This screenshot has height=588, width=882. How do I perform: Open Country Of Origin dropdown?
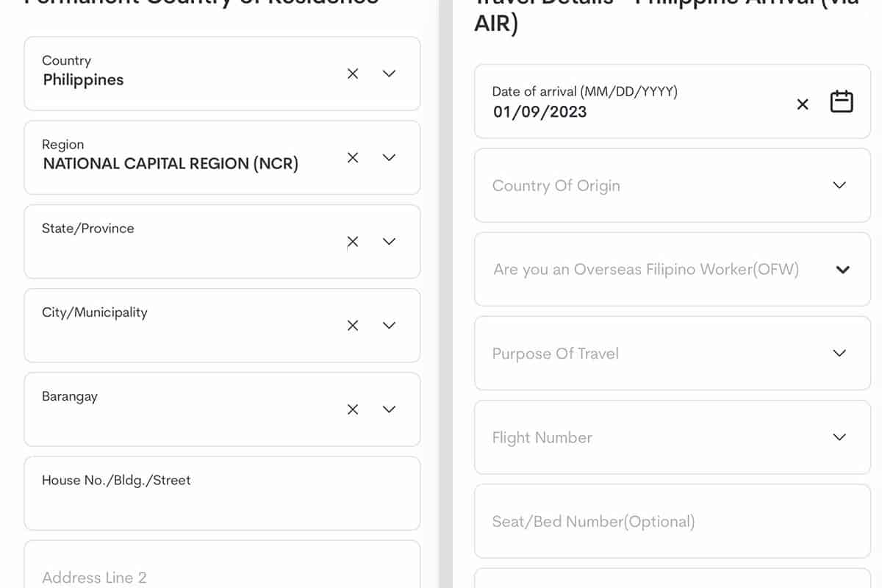pos(839,185)
